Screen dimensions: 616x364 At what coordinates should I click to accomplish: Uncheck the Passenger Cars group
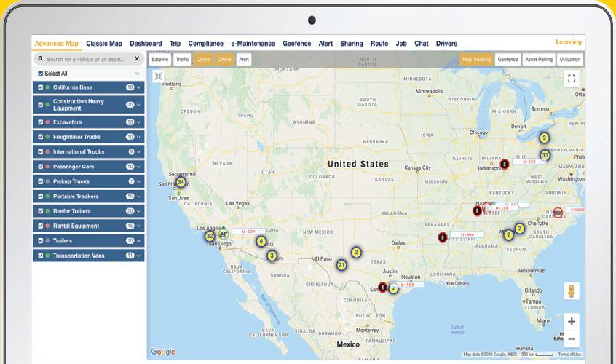coord(41,167)
